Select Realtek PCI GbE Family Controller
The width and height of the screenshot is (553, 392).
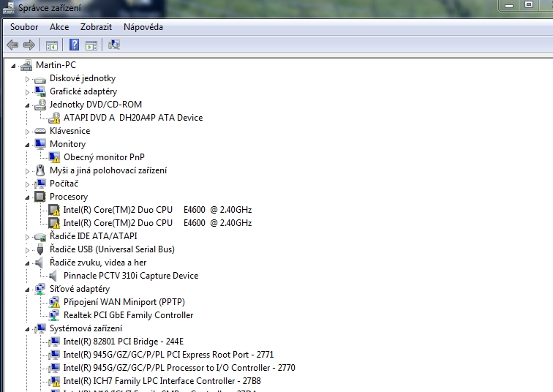[128, 315]
